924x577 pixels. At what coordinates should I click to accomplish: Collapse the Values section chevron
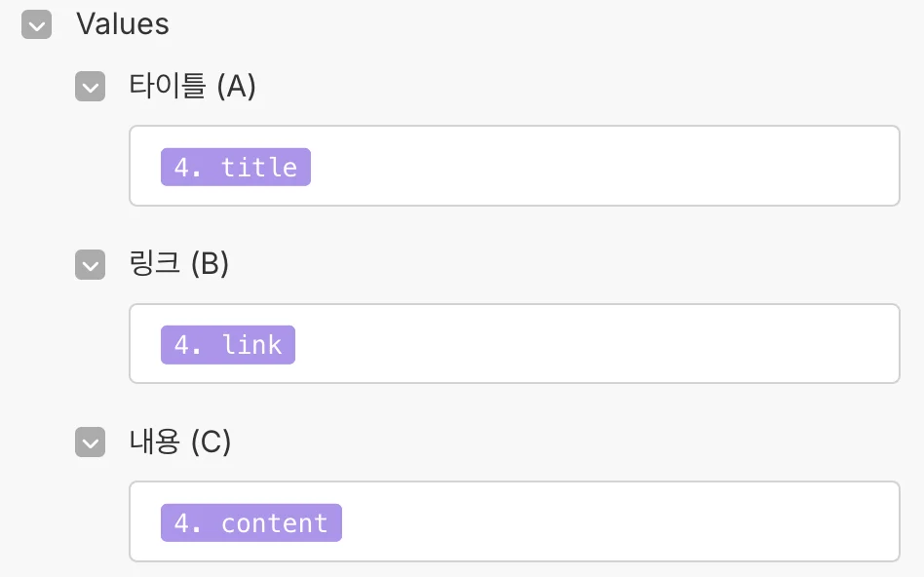[x=36, y=25]
